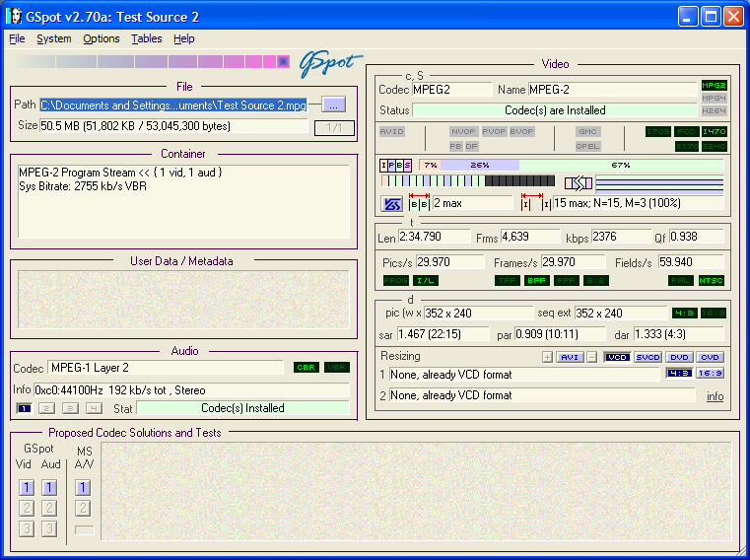Image resolution: width=750 pixels, height=560 pixels.
Task: Click the CBR audio indicator
Action: coord(307,368)
